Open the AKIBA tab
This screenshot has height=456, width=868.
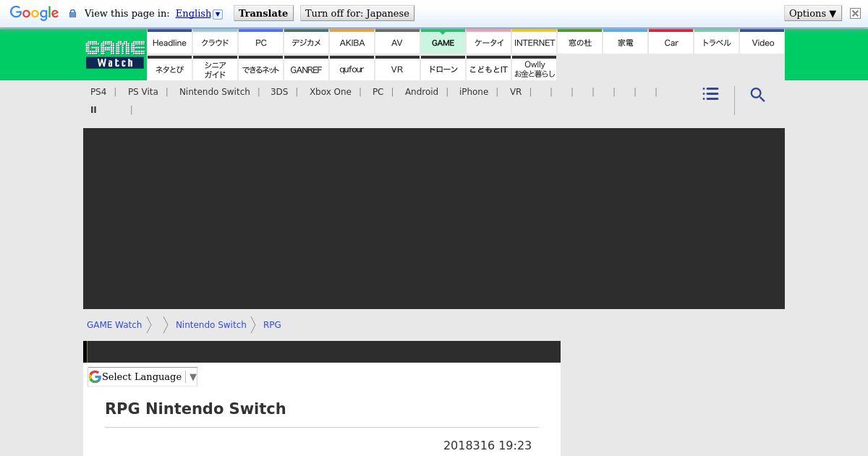click(352, 42)
